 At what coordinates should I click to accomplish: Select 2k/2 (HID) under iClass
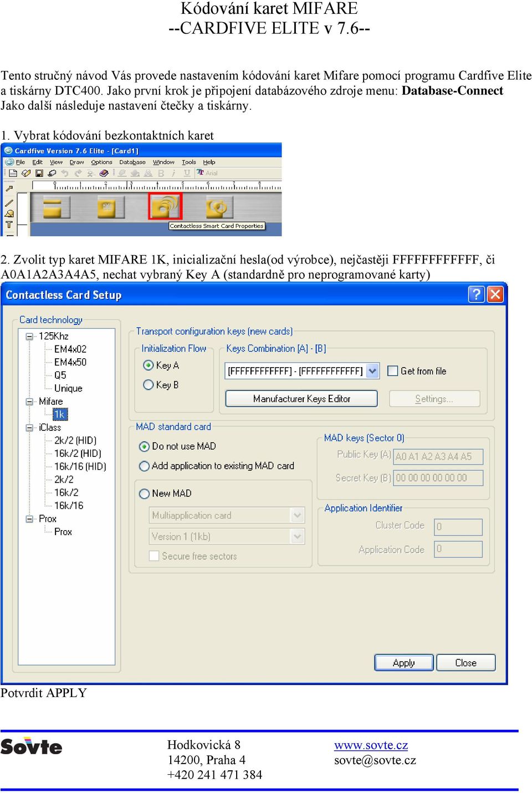coord(75,440)
